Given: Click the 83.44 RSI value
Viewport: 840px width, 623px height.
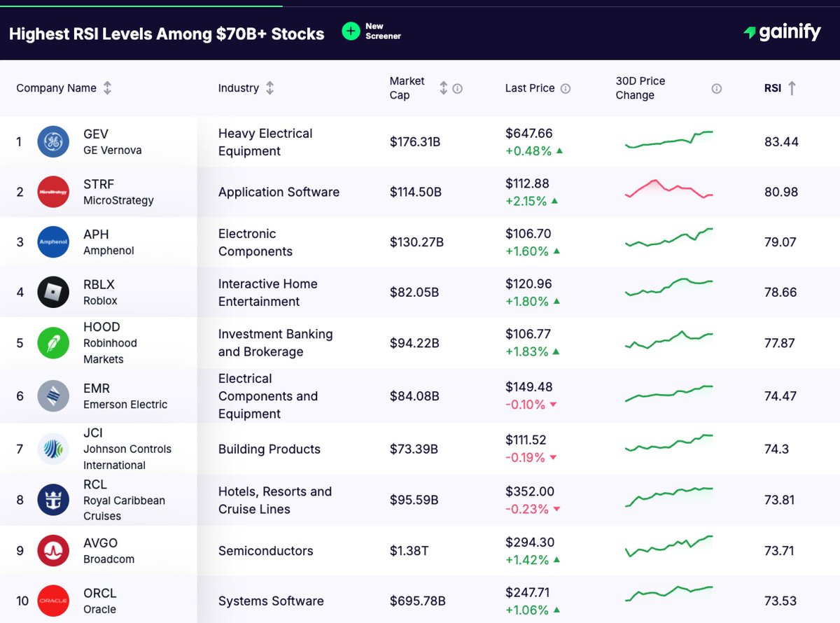Looking at the screenshot, I should coord(781,142).
